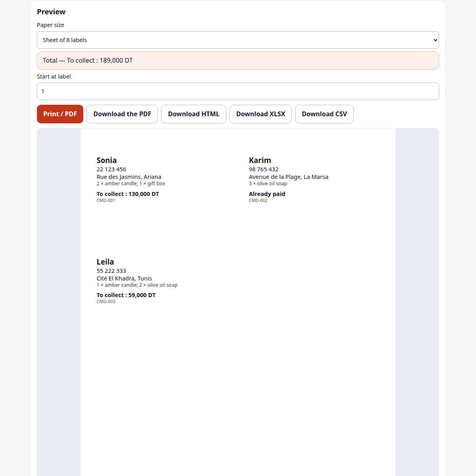Click To collect : 59,000 DT text
476x476 pixels.
pos(126,295)
